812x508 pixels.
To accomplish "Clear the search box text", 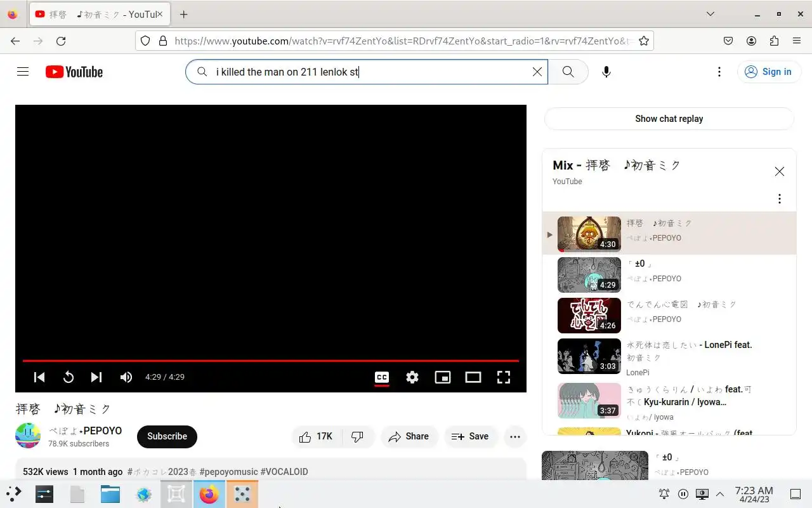I will pyautogui.click(x=537, y=72).
